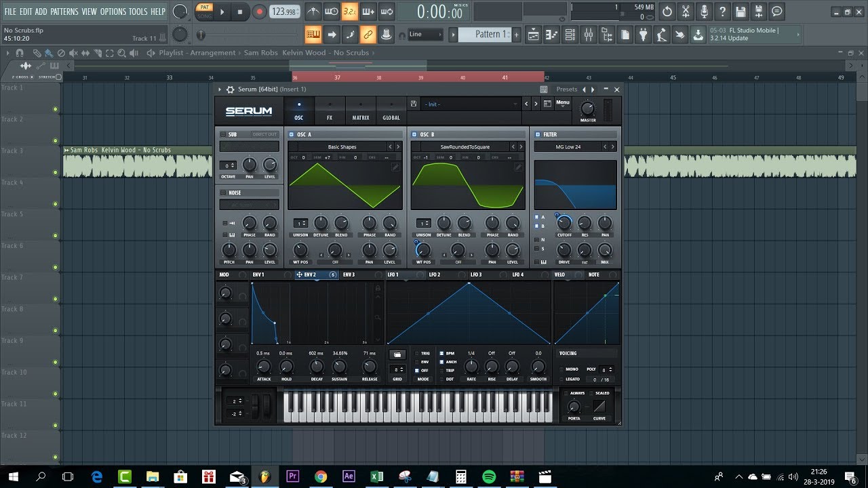Save Serum preset with disk icon
Screen dimensions: 868x488
click(x=413, y=104)
